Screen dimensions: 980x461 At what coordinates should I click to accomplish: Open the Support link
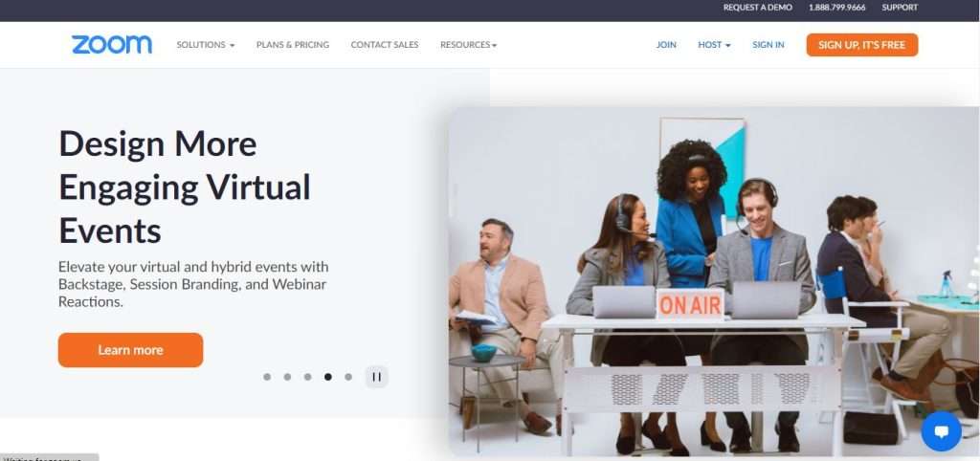click(x=900, y=8)
